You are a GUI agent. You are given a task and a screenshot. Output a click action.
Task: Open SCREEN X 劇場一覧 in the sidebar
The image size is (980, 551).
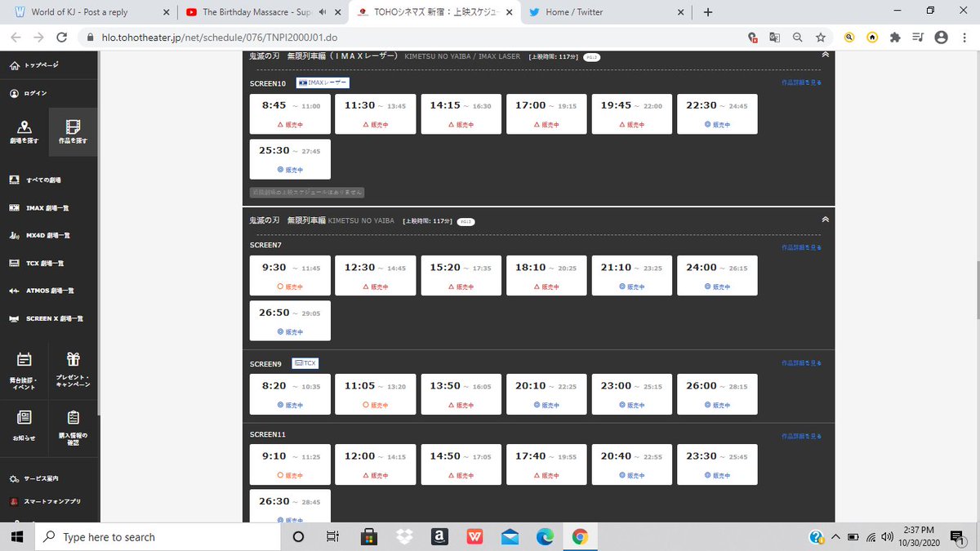[x=46, y=318]
